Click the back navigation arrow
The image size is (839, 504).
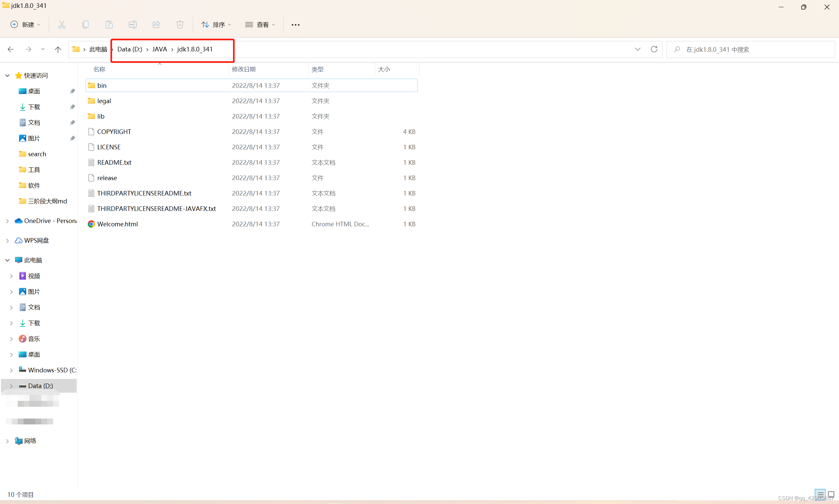pyautogui.click(x=10, y=49)
